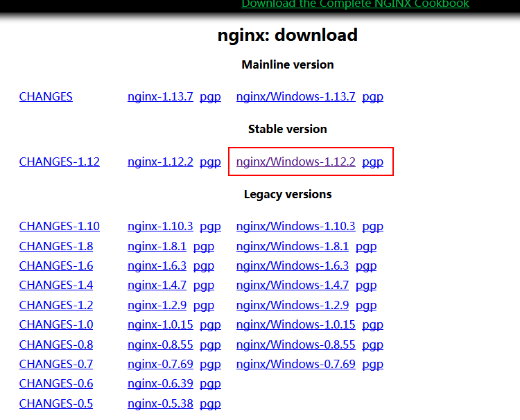520x420 pixels.
Task: Download nginx-1.10.3 source
Action: [160, 226]
